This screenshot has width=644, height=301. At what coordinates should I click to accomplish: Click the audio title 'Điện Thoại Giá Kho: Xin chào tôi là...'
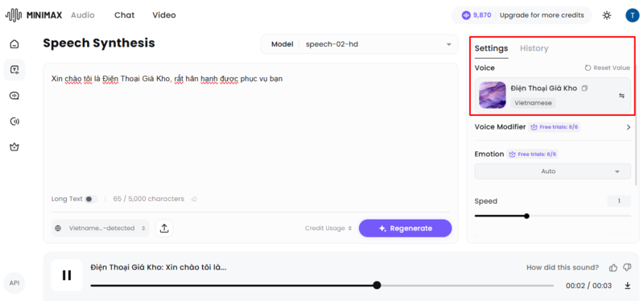(159, 267)
